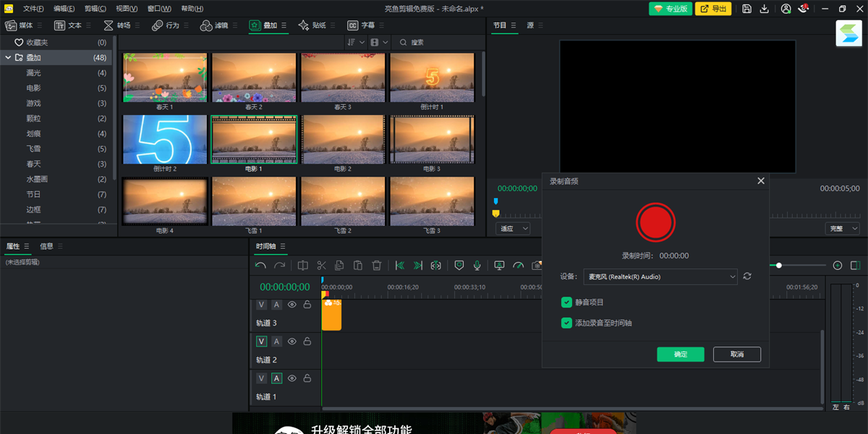Click the timeline zoom slider handle
Image resolution: width=868 pixels, height=434 pixels.
click(779, 265)
